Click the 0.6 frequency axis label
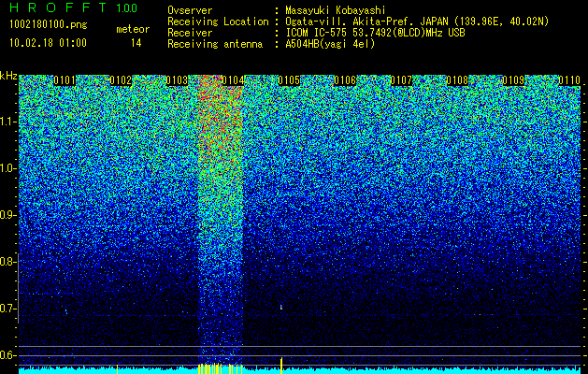 coord(7,355)
